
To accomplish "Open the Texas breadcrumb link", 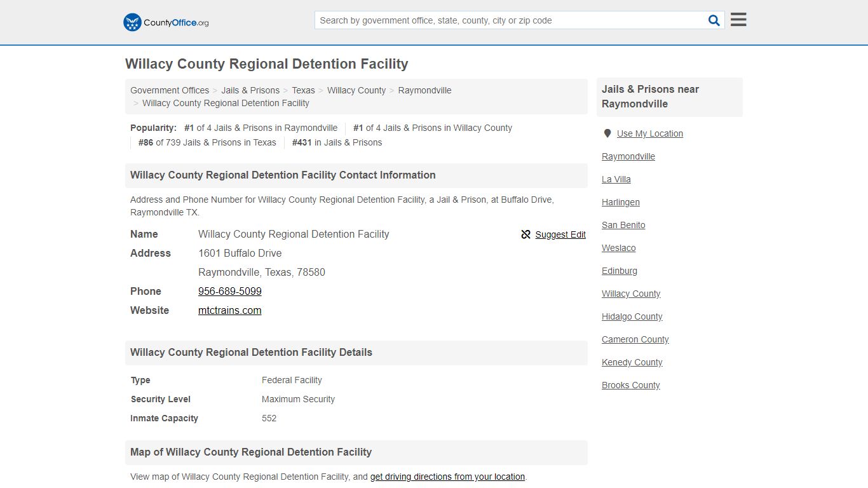I will (303, 90).
